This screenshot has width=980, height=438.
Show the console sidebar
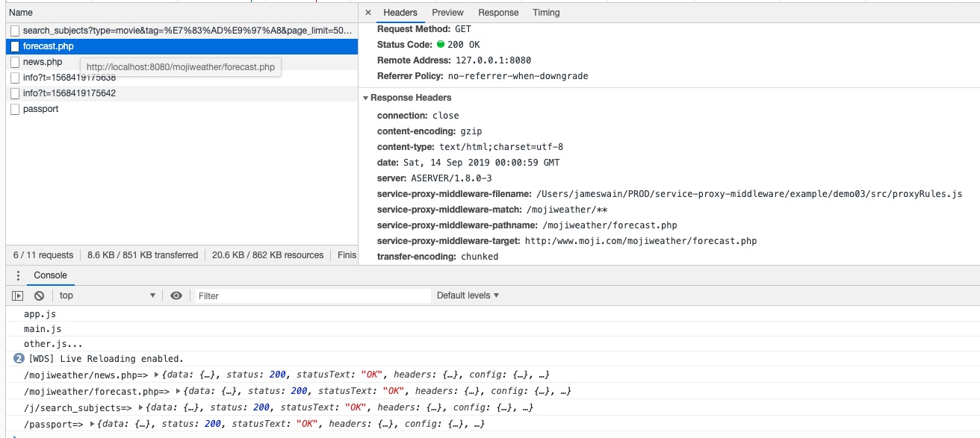coord(18,295)
